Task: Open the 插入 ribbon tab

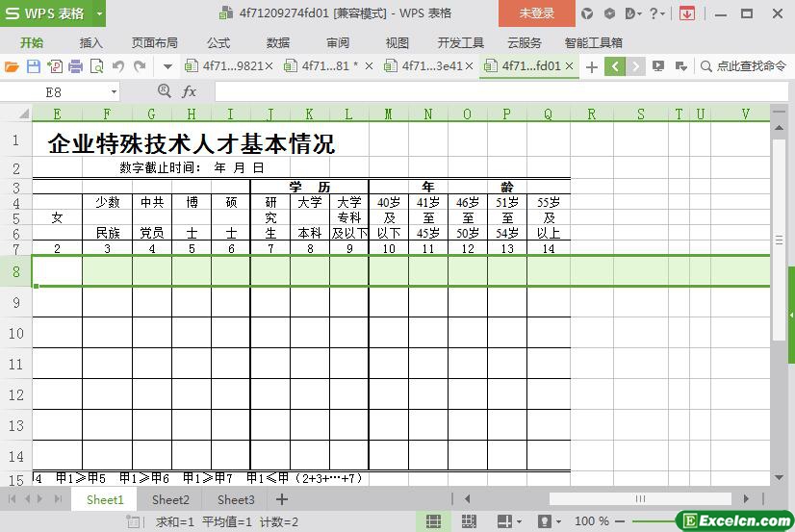Action: (x=91, y=43)
